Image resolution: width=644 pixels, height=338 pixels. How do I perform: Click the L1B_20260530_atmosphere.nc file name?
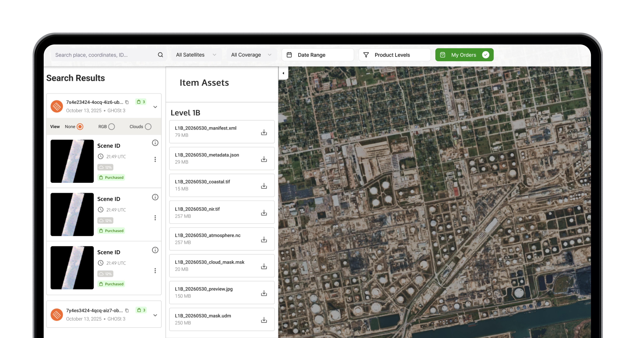click(208, 235)
